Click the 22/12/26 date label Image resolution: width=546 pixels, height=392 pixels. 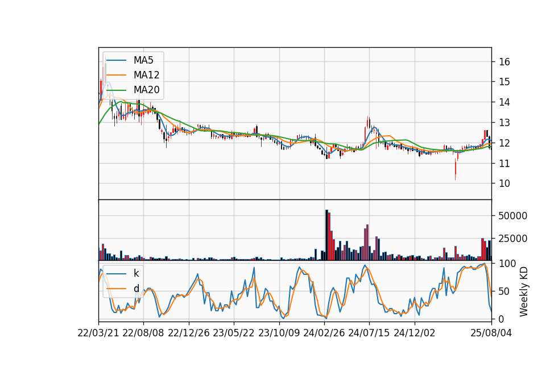point(189,333)
